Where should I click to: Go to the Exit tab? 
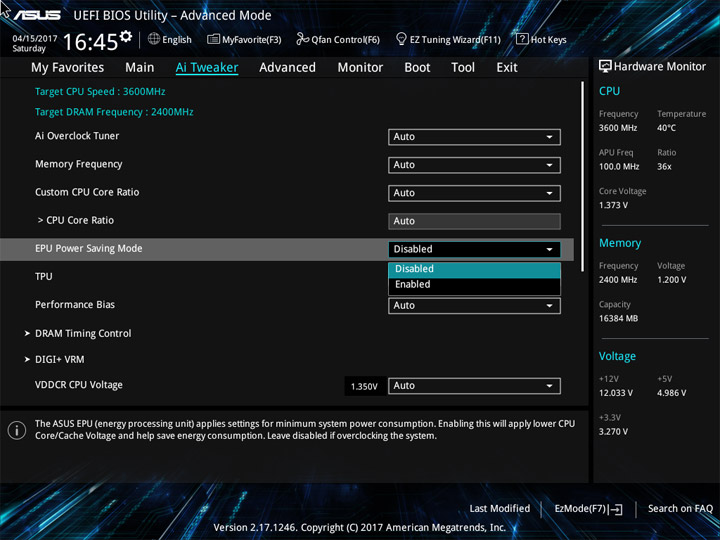tap(507, 68)
